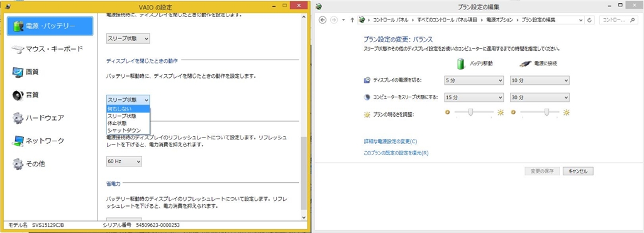644x233 pixels.
Task: Open the topmost スリープ状態 dropdown for AC power
Action: pos(128,38)
